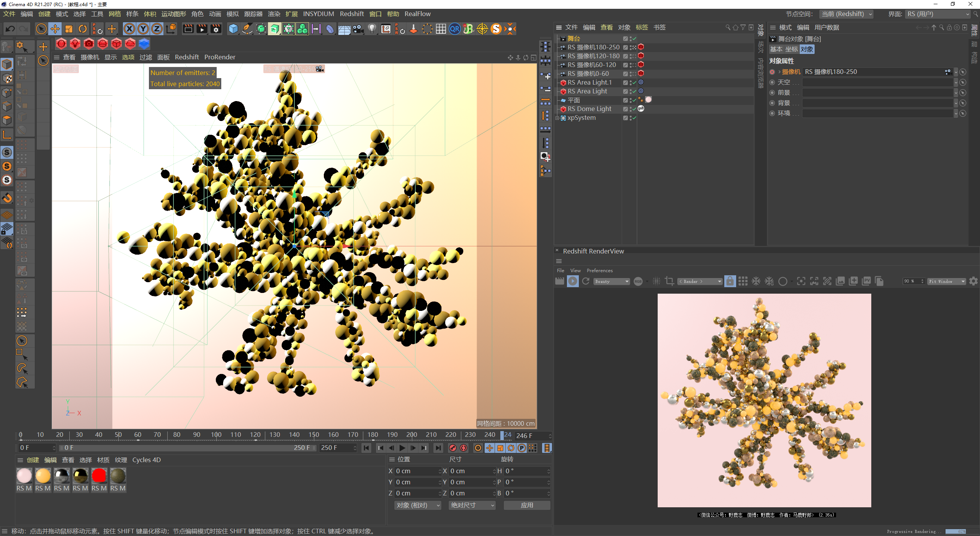Open Edit Render Settings icon
The width and height of the screenshot is (980, 536).
[216, 29]
